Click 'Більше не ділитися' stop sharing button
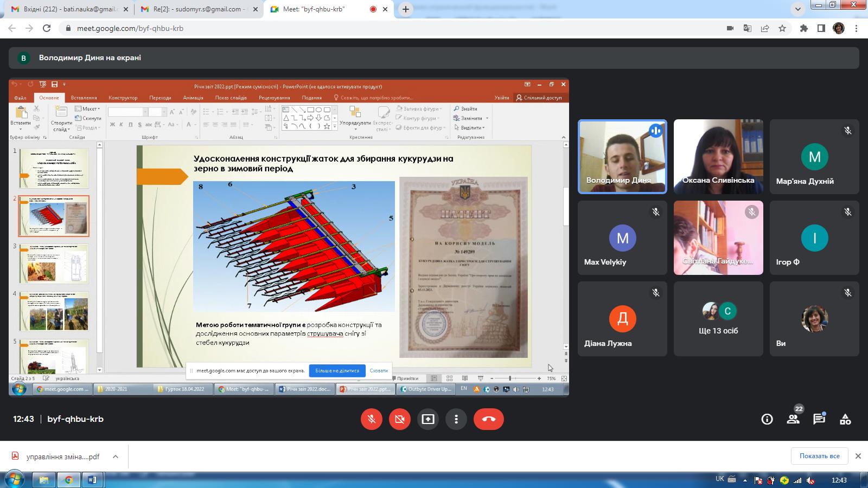The image size is (868, 488). point(337,371)
